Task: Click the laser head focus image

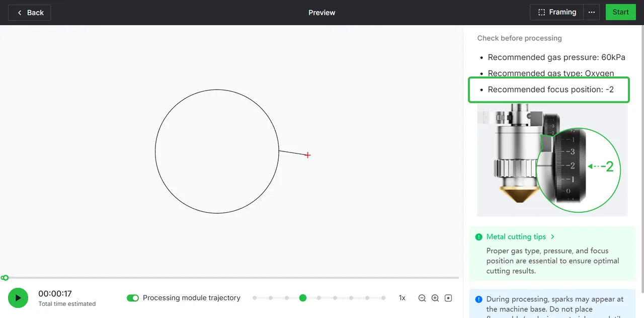Action: click(x=552, y=160)
